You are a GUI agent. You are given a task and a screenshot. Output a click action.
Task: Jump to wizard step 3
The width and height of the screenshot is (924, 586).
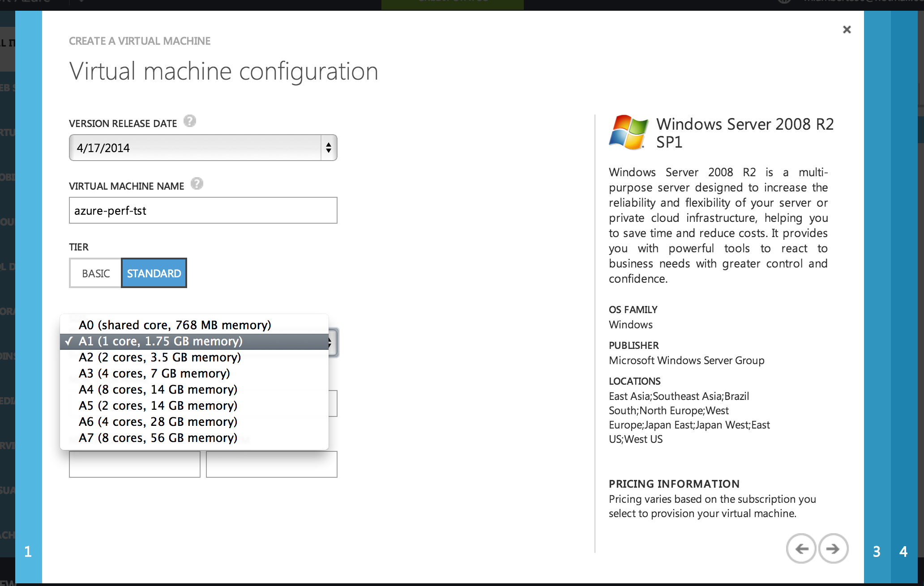(877, 552)
